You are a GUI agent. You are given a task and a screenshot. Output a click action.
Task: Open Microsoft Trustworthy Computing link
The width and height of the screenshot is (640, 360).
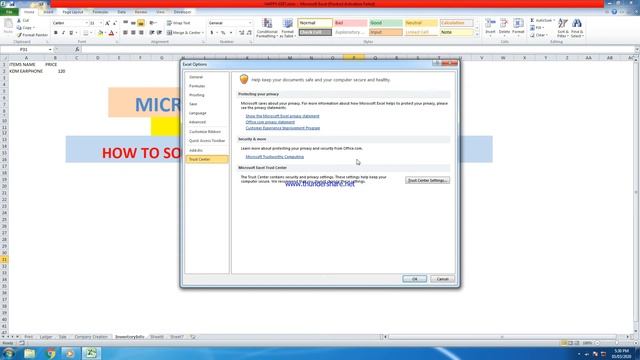[x=275, y=157]
